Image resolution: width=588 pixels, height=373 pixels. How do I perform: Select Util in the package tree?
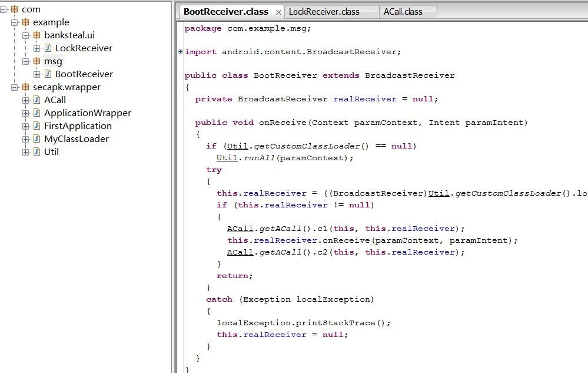coord(51,152)
